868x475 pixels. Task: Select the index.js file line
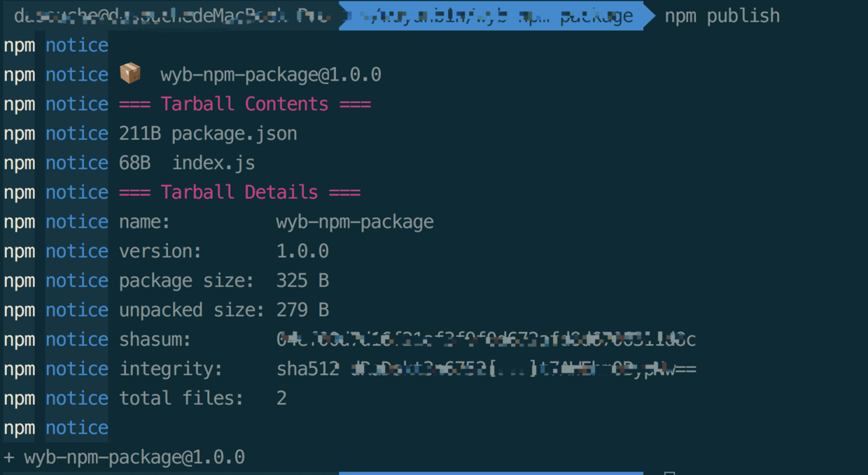187,163
